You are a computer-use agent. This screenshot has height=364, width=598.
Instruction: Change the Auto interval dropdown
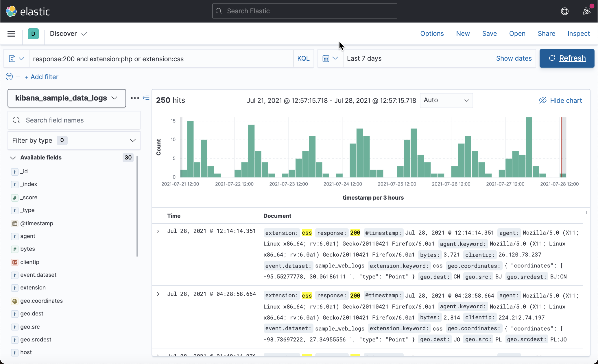pos(446,100)
